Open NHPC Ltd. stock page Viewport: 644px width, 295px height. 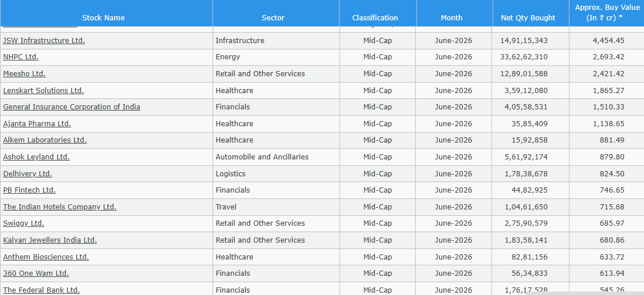21,57
